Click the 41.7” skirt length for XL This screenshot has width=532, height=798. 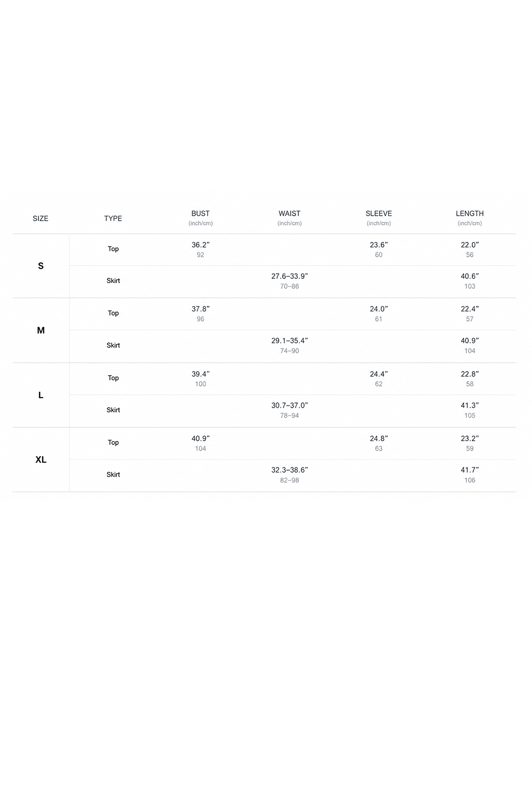tap(470, 470)
